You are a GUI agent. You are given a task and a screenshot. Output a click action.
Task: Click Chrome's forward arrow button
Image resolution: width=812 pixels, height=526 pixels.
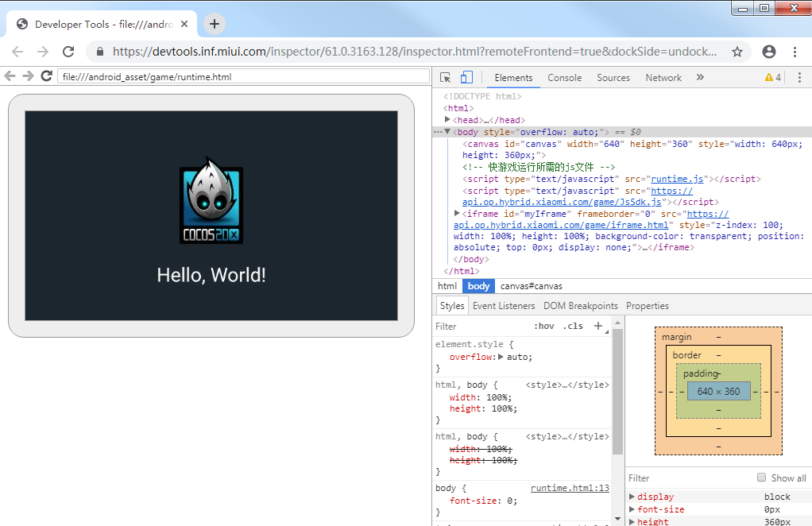tap(43, 52)
